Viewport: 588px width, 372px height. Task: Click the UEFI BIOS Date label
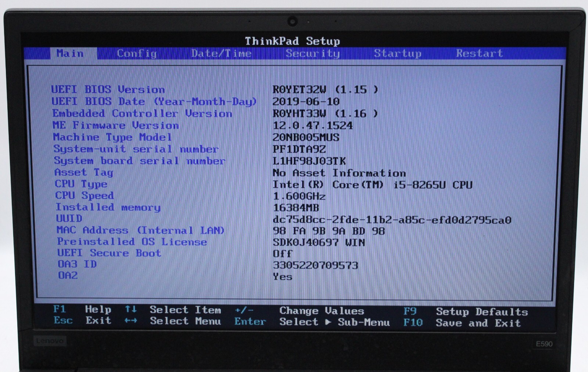tap(154, 101)
